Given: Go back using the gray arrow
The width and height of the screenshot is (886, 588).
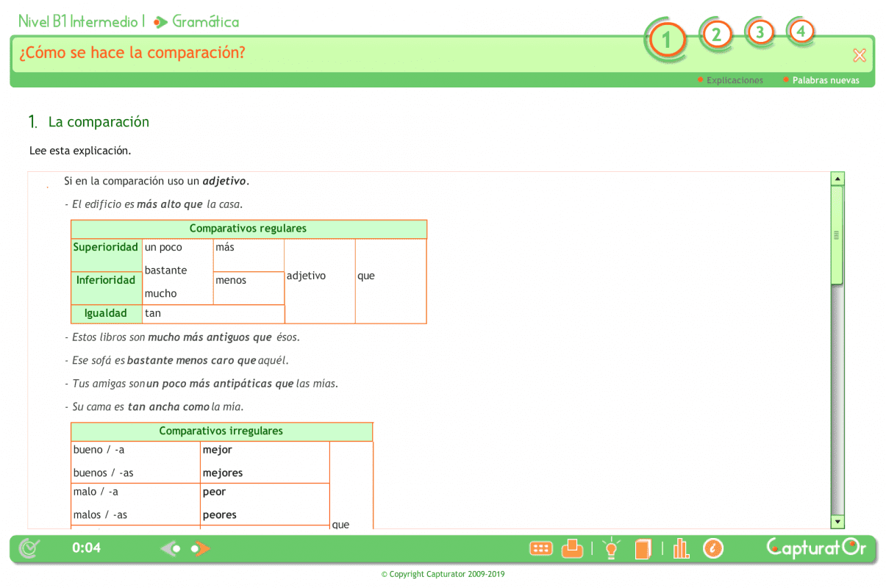Looking at the screenshot, I should click(171, 548).
